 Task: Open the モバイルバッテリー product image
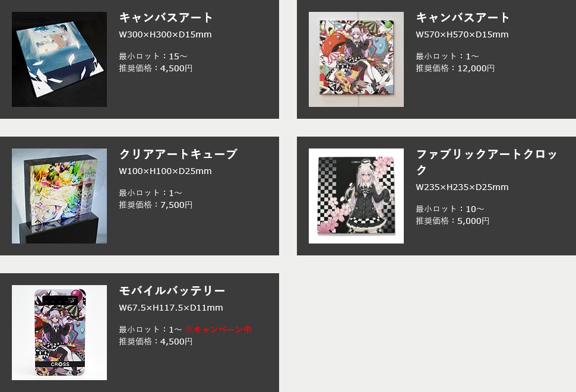[59, 333]
